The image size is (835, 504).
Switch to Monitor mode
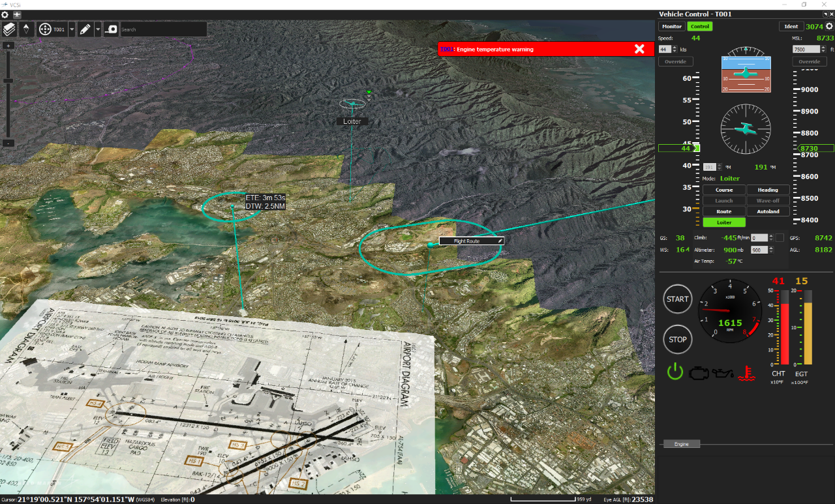(x=671, y=27)
